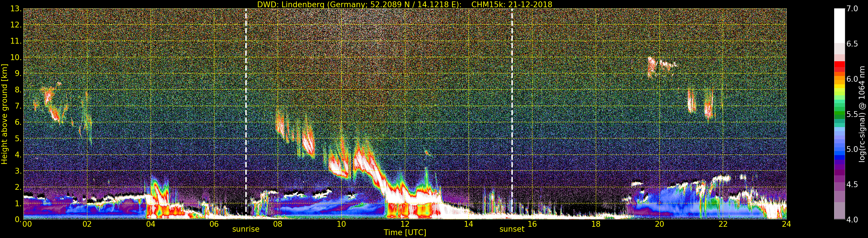Click the 'Height above ground [km]' axis label
Image resolution: width=868 pixels, height=238 pixels.
(4, 114)
